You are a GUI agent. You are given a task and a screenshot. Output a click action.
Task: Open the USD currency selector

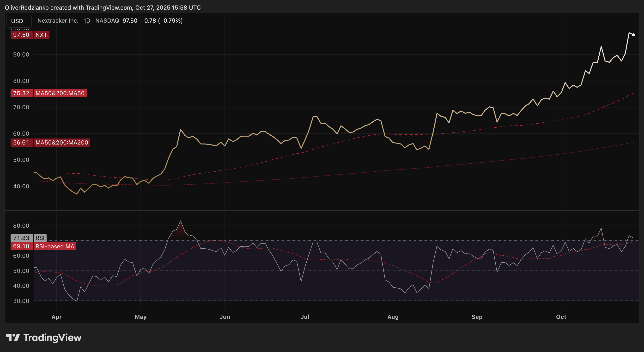click(19, 21)
